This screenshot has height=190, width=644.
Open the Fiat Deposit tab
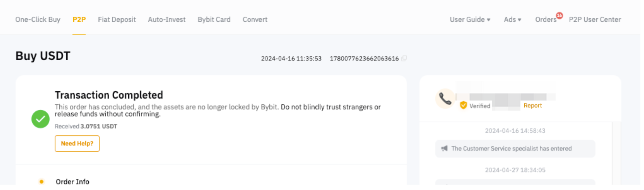click(117, 19)
